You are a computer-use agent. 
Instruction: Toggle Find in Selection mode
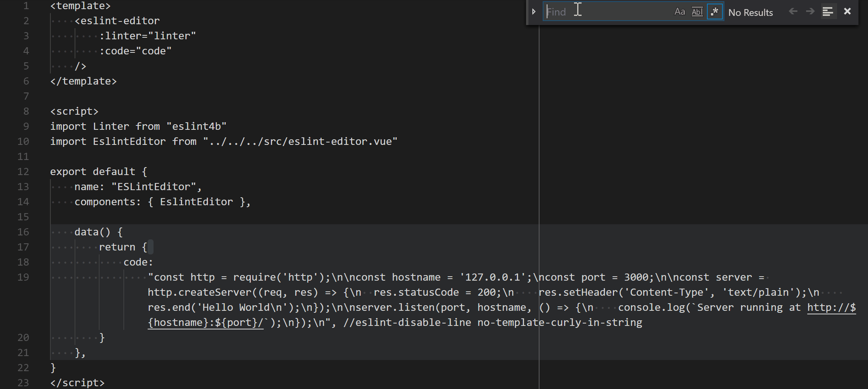pos(828,11)
